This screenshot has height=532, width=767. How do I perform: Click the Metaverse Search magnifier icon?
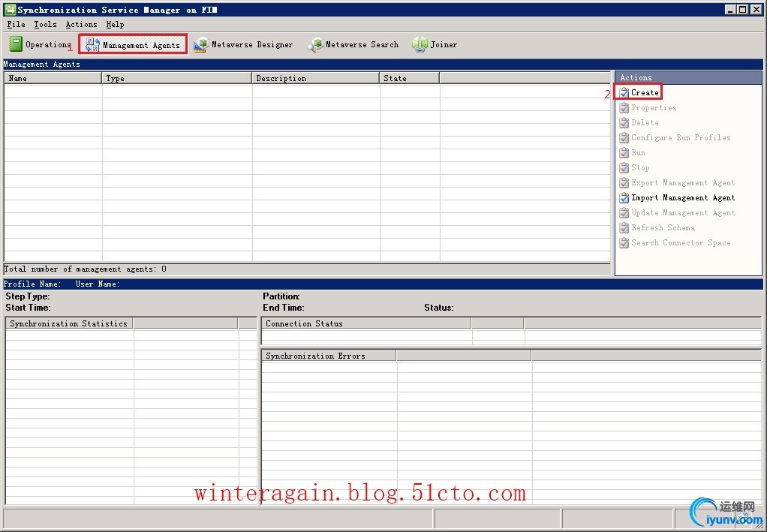pyautogui.click(x=315, y=44)
